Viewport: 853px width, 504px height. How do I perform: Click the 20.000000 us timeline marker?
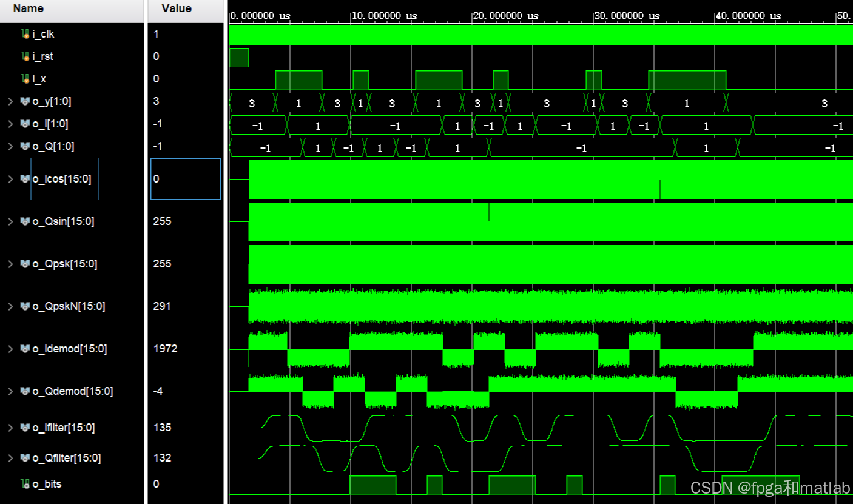pyautogui.click(x=505, y=16)
